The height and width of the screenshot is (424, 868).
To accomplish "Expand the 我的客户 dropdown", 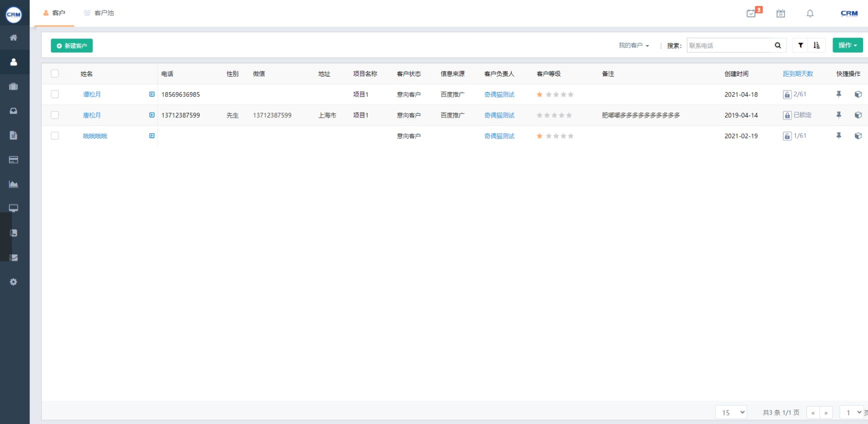I will click(633, 46).
